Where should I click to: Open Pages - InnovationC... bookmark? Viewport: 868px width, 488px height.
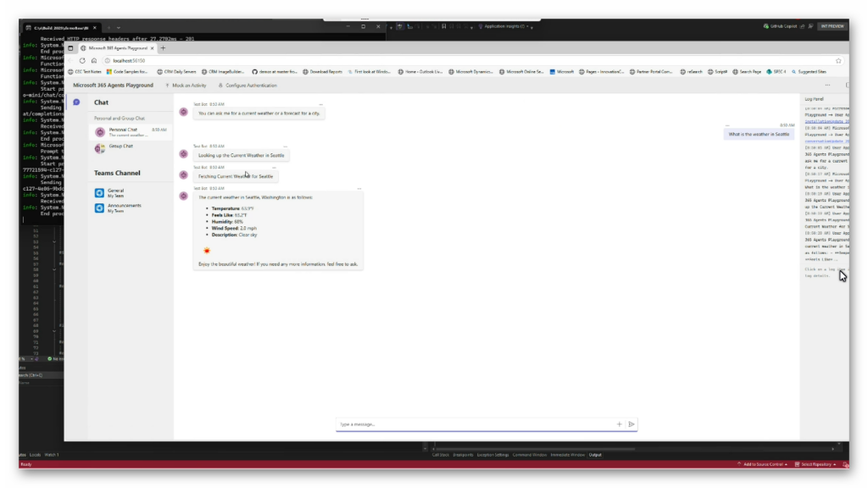602,72
